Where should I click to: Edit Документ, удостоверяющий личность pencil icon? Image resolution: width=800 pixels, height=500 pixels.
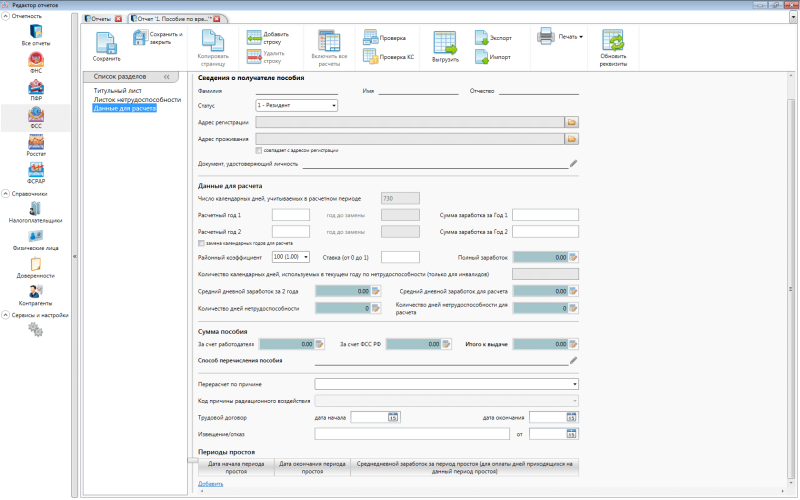tap(573, 163)
